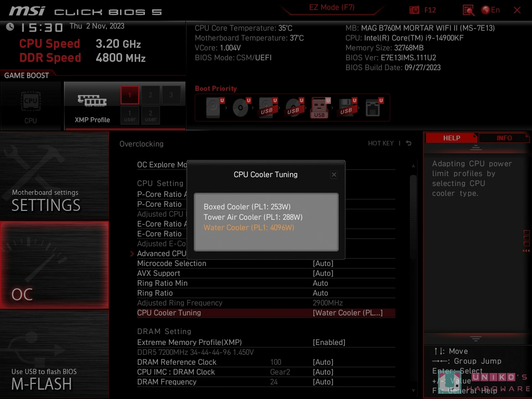Select XMP profile 2
The width and height of the screenshot is (532, 399).
point(150,95)
